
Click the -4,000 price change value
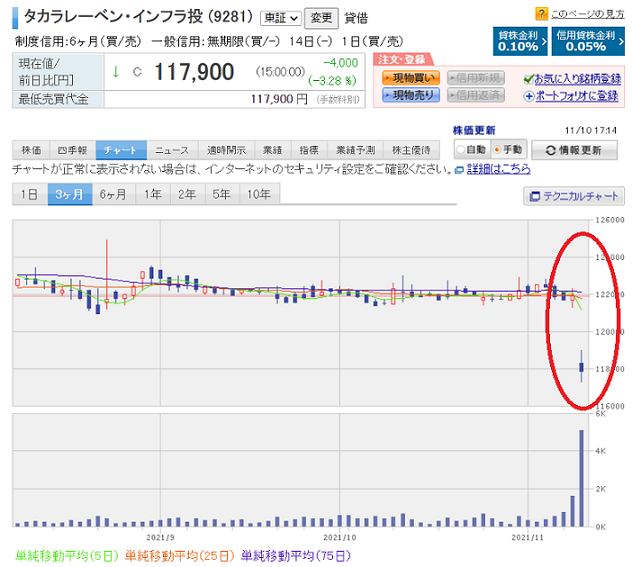341,63
